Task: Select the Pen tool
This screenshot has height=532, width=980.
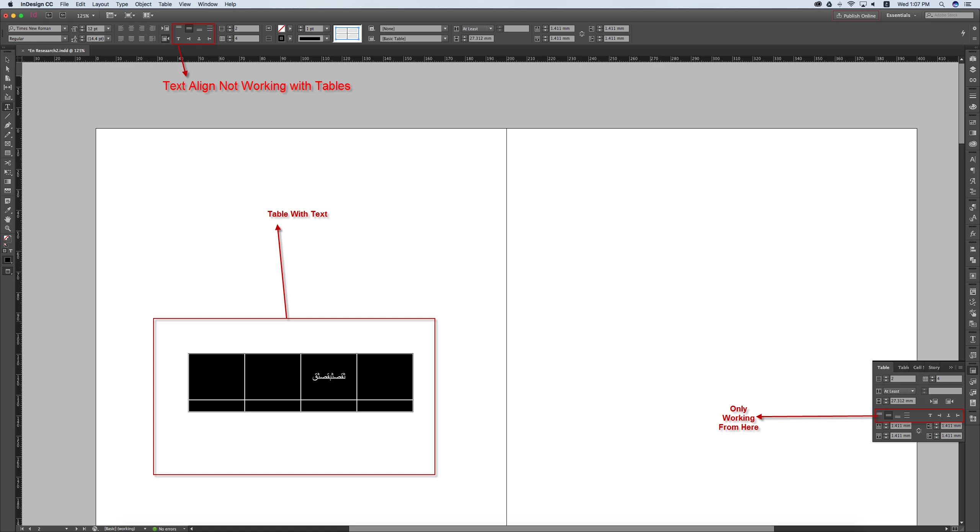Action: pos(7,125)
